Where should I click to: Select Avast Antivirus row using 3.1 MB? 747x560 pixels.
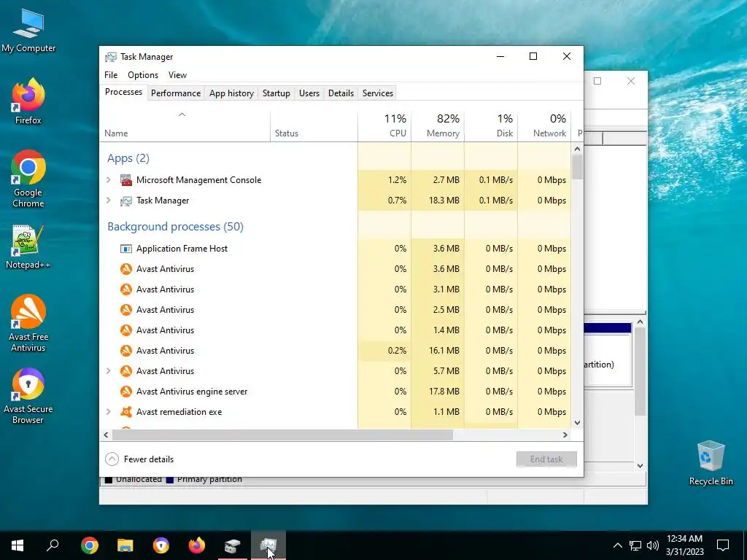336,289
